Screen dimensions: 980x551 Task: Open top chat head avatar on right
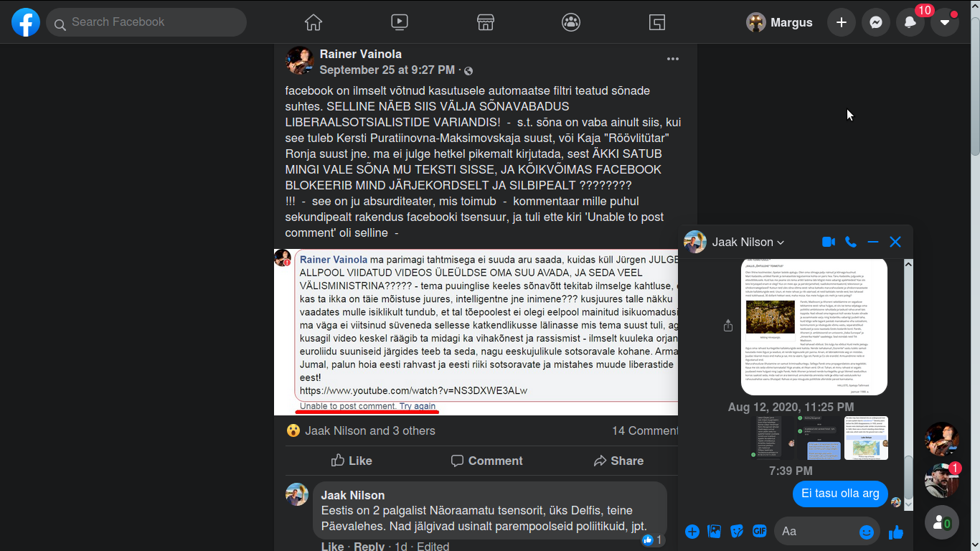point(942,439)
